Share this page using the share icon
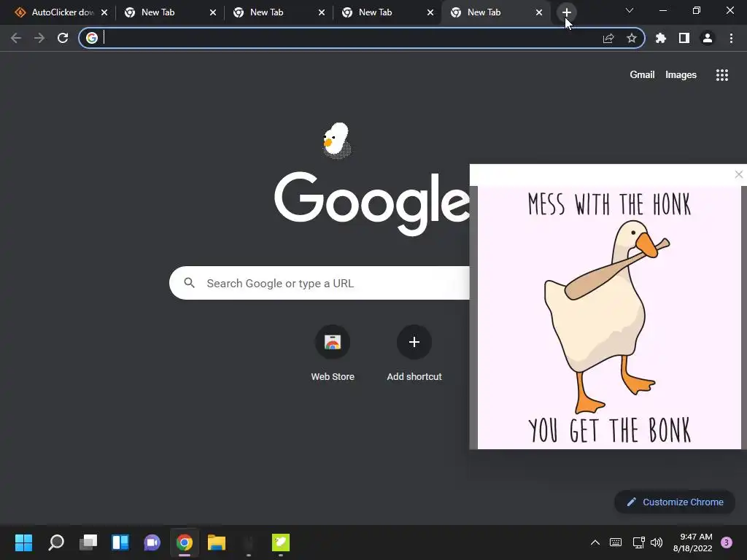This screenshot has width=747, height=560. 608,38
